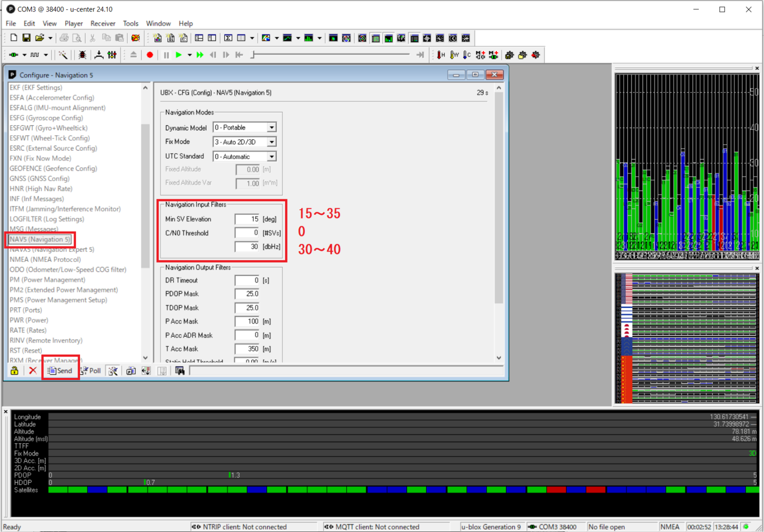The image size is (764, 532).
Task: Click the Poll button
Action: tap(92, 371)
